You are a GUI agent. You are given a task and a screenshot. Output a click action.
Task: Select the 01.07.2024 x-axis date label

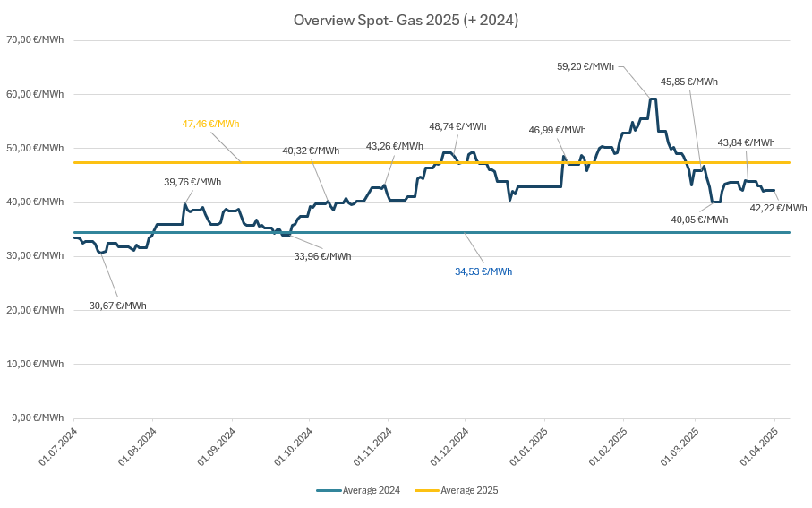point(59,447)
